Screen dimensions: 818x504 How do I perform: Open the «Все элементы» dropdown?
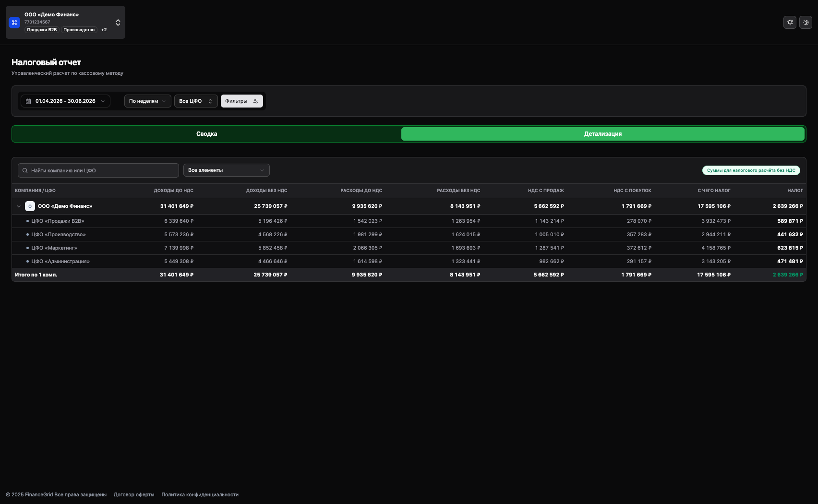click(227, 170)
